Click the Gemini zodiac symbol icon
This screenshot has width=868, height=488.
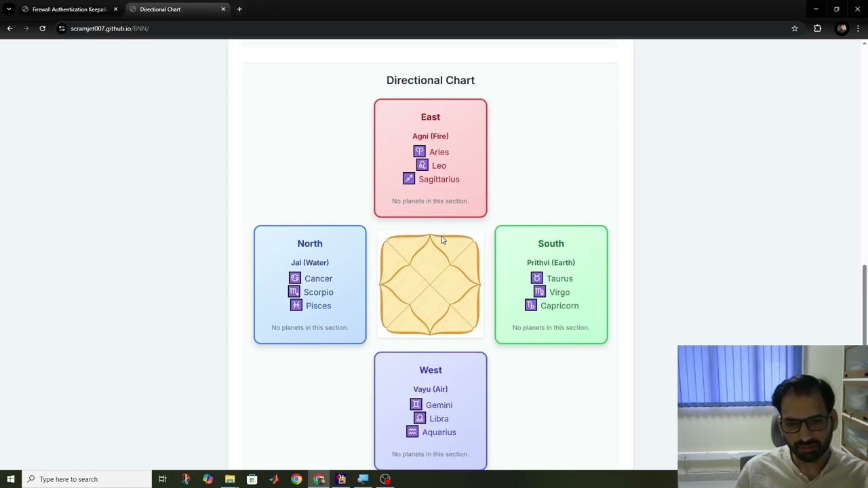(x=416, y=405)
